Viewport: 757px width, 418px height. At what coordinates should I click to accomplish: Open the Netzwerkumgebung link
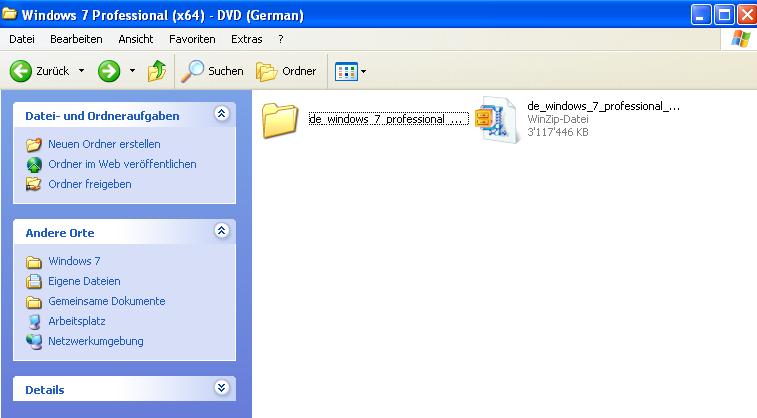(96, 341)
